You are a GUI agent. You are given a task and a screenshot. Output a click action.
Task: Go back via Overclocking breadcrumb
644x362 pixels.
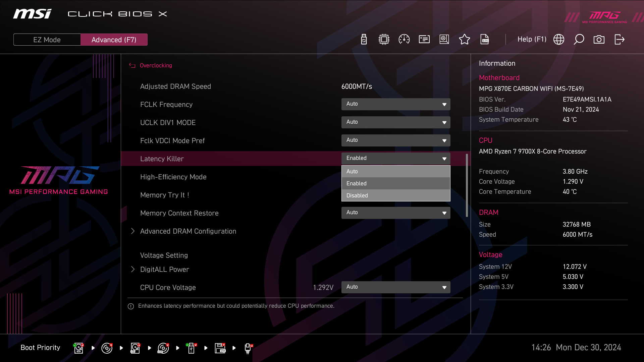[x=151, y=65]
